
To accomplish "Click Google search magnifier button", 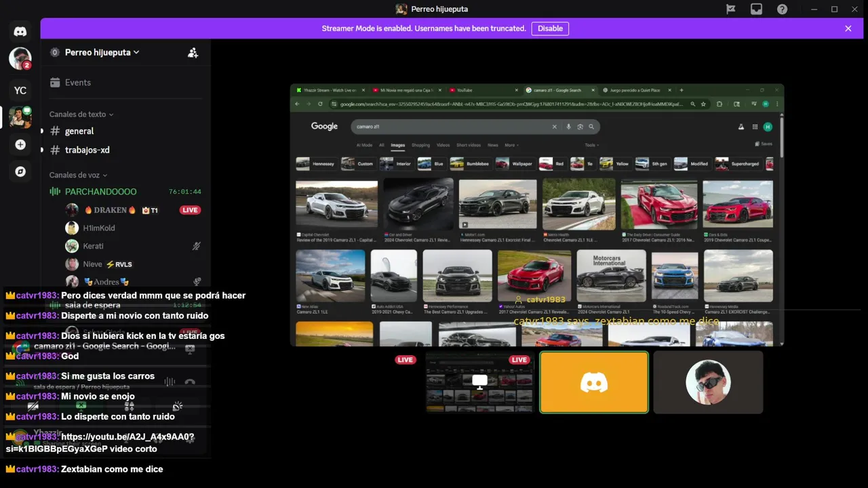I will (x=591, y=127).
